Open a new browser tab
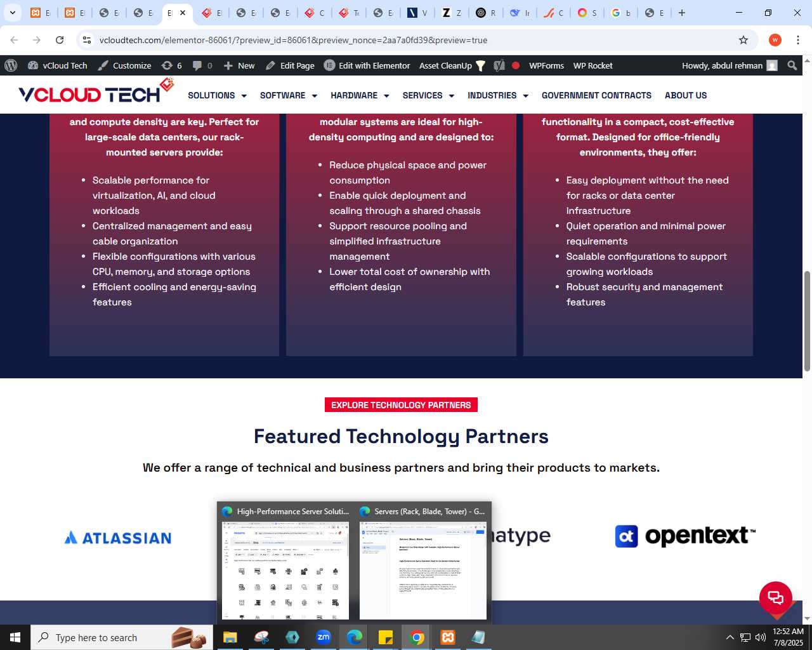This screenshot has height=650, width=812. (682, 13)
